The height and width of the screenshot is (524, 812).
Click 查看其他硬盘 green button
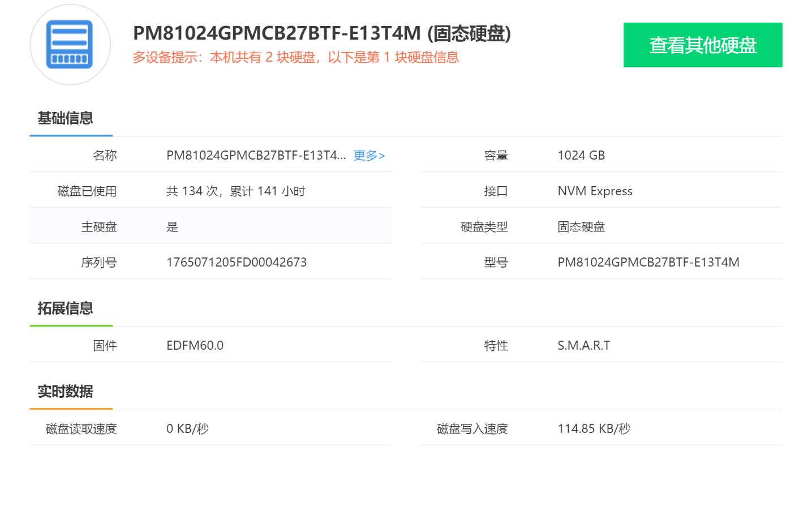[x=703, y=45]
